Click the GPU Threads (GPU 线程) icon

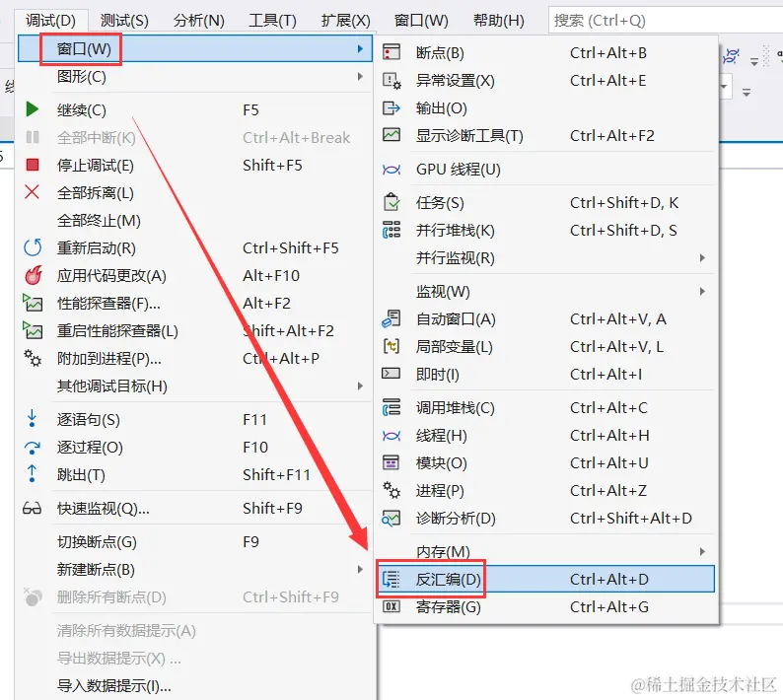pyautogui.click(x=391, y=170)
